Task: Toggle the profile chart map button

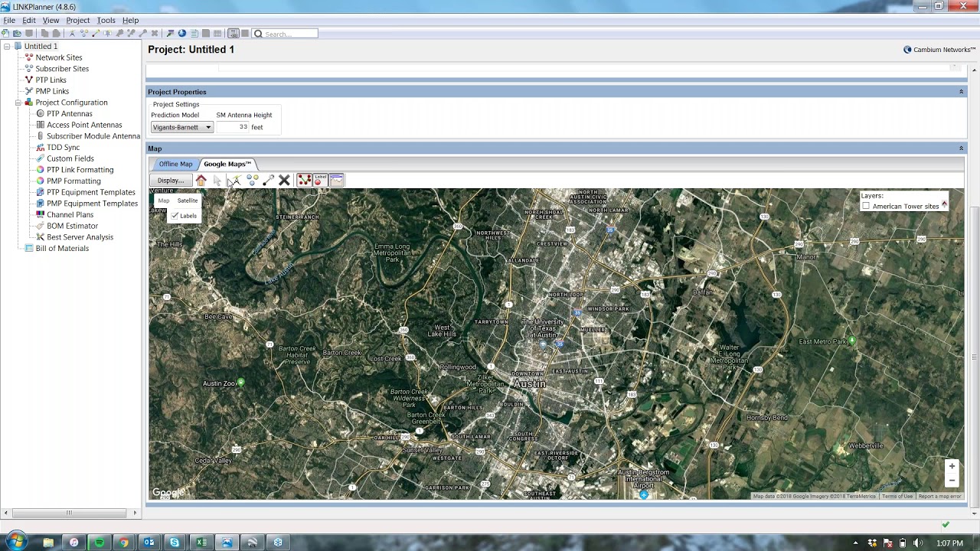Action: click(336, 180)
